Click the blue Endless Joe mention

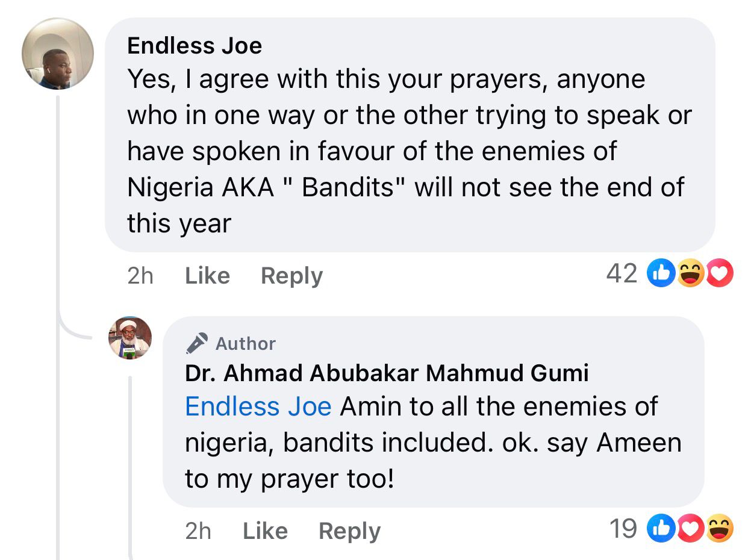point(258,406)
